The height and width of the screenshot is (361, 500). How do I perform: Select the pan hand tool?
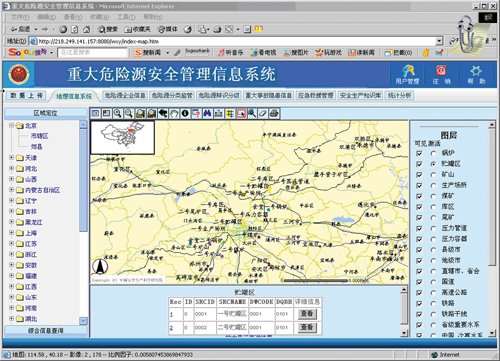pos(174,114)
